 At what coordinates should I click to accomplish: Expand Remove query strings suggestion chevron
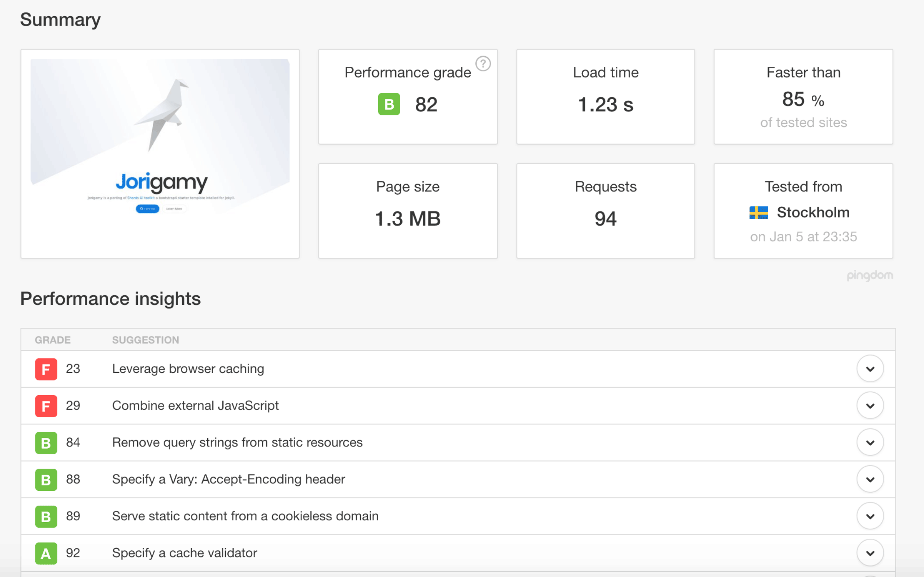coord(870,443)
